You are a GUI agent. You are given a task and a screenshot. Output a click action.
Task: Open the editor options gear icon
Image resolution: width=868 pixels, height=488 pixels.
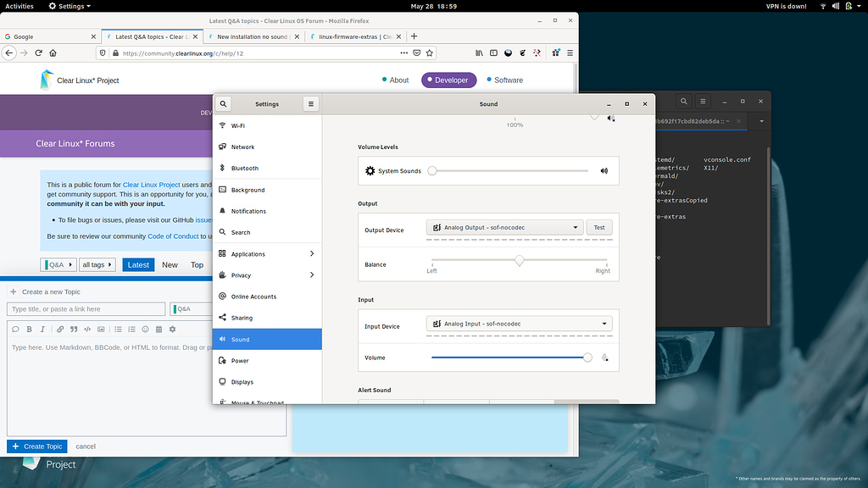point(172,330)
